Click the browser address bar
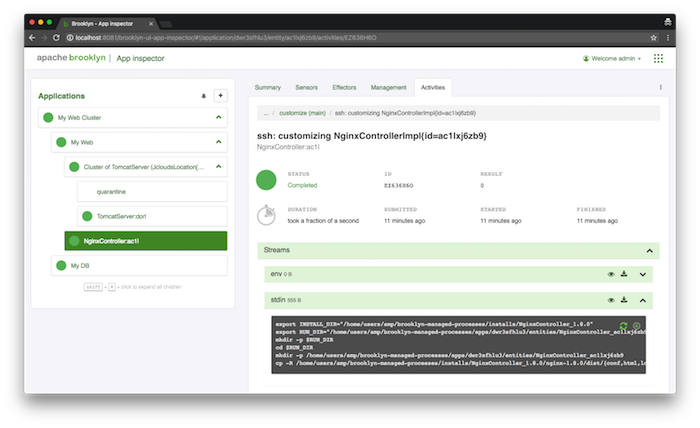Image resolution: width=700 pixels, height=428 pixels. [x=330, y=37]
